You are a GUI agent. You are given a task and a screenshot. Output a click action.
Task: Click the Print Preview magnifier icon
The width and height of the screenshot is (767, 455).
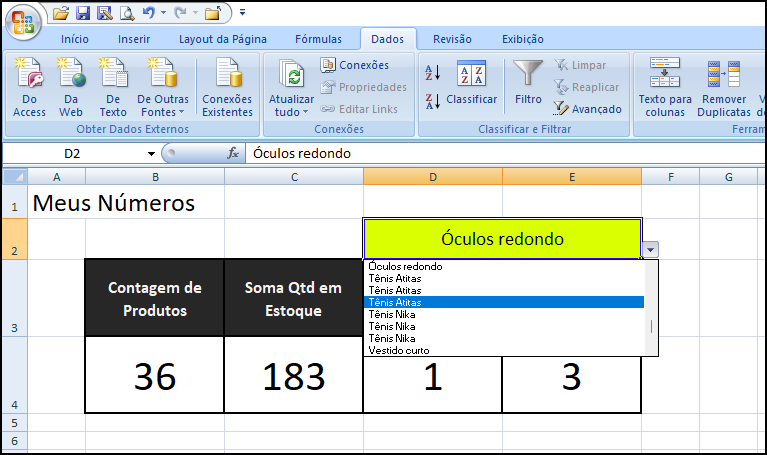point(127,13)
